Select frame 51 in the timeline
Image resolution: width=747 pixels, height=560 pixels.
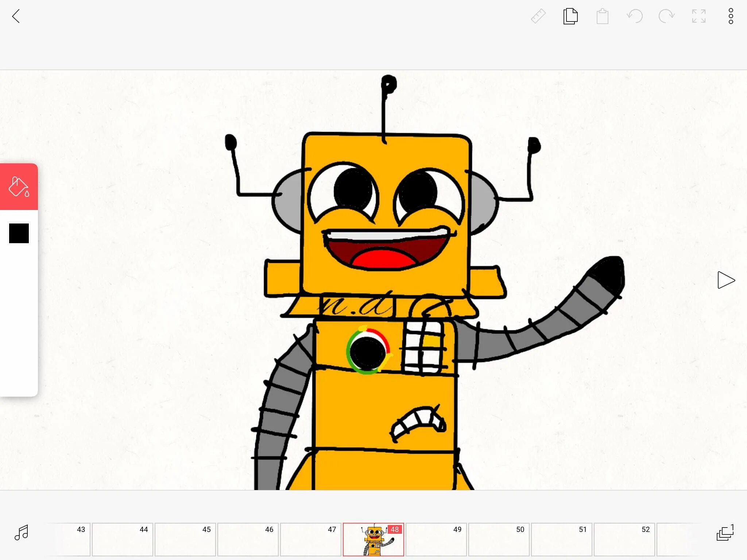click(x=561, y=540)
